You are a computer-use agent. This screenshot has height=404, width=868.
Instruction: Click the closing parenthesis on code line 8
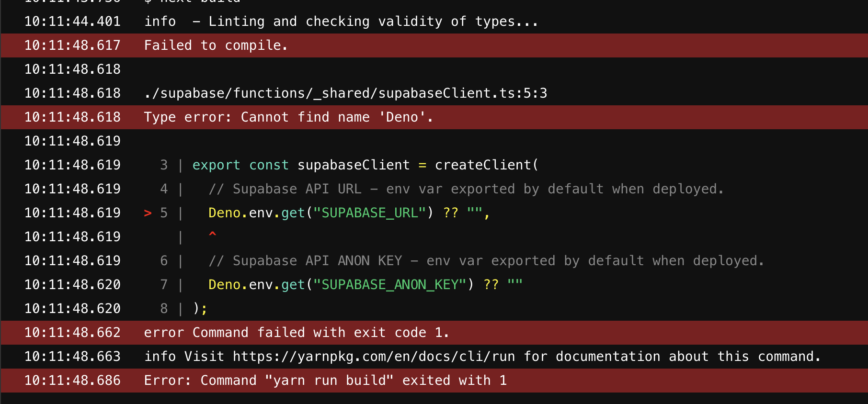click(196, 309)
